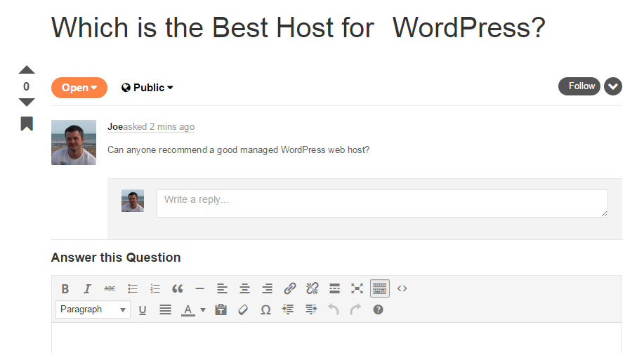
Task: Insert a special character with omega
Action: click(265, 309)
